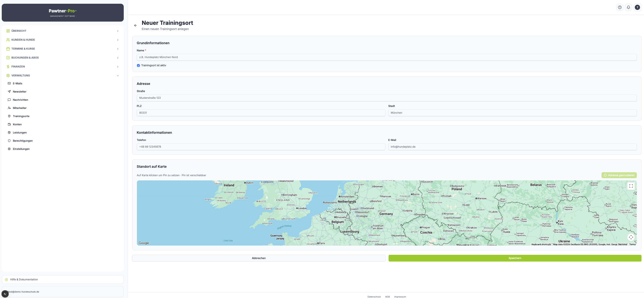Click the E-Mails envelope icon
This screenshot has height=298, width=644.
(x=9, y=84)
